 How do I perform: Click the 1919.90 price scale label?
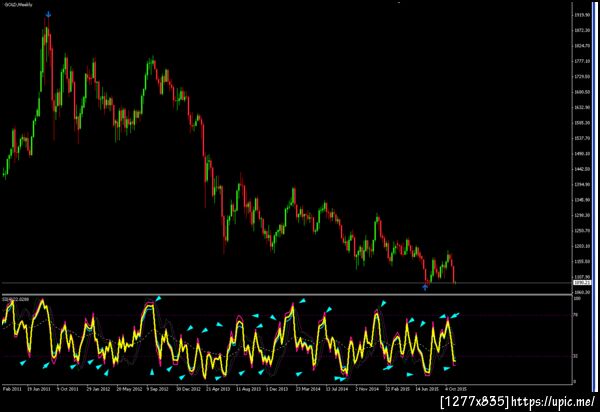[x=582, y=15]
